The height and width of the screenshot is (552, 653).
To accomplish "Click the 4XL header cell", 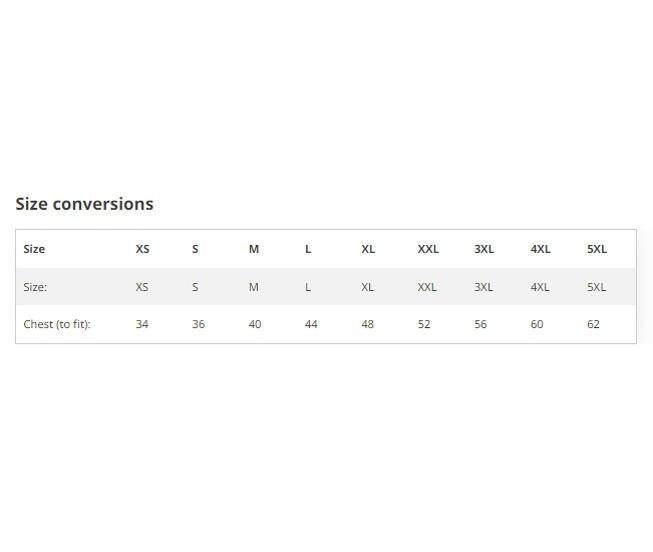I will 541,249.
